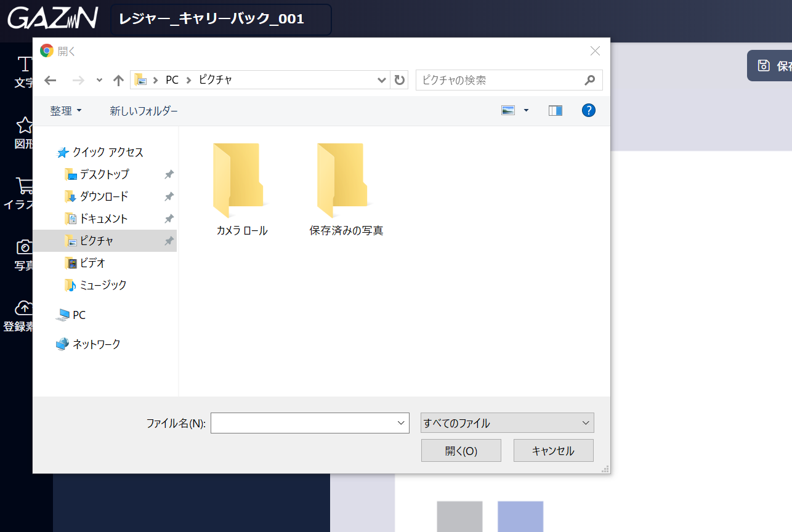The image size is (792, 532).
Task: Select ダウンロード in the navigation tree
Action: tap(103, 196)
